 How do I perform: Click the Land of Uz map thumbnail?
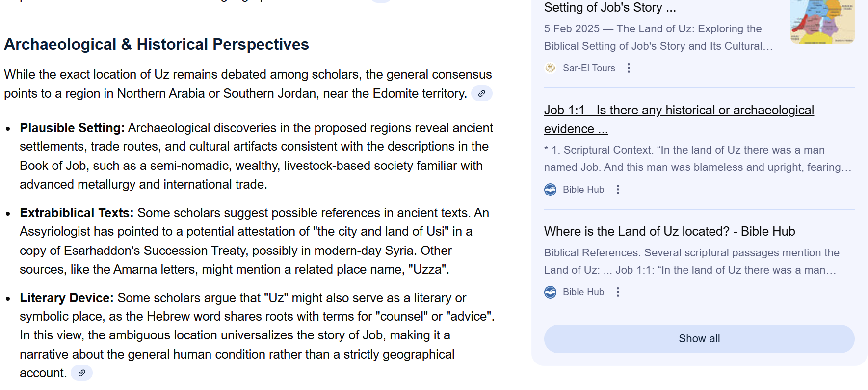(822, 22)
